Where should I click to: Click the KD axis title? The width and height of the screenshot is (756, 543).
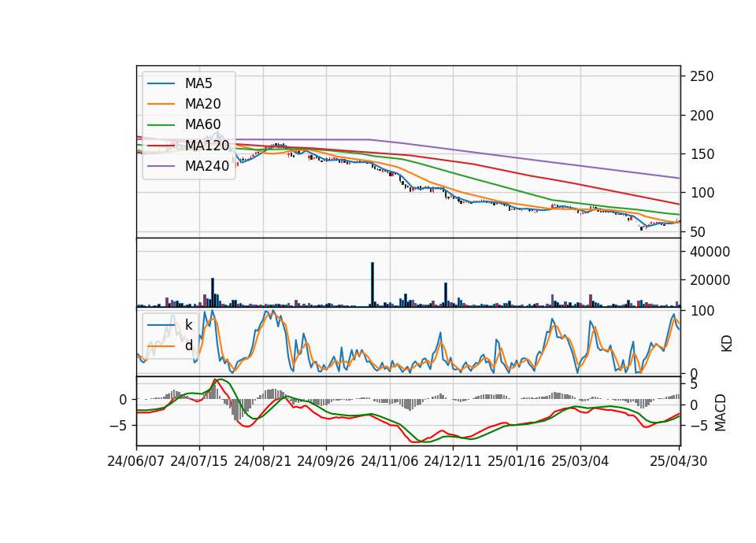tap(727, 344)
